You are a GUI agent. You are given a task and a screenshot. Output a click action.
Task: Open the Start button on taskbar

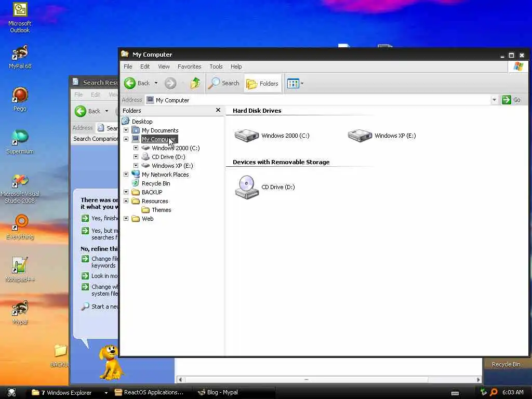click(x=11, y=392)
